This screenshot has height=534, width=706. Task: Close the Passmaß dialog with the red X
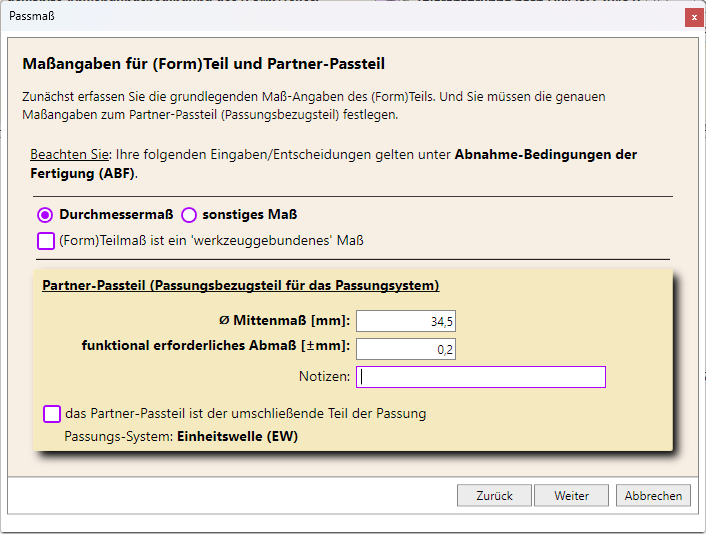tap(694, 18)
